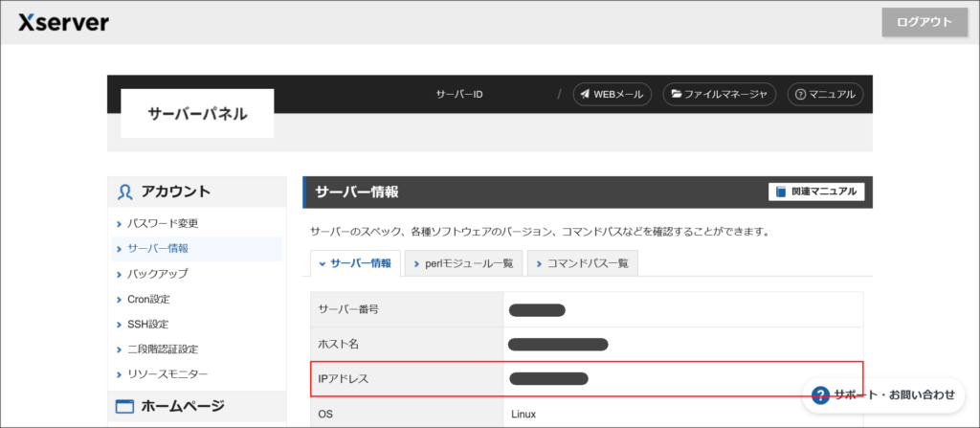
Task: Open the マニュアル help button
Action: tap(825, 94)
